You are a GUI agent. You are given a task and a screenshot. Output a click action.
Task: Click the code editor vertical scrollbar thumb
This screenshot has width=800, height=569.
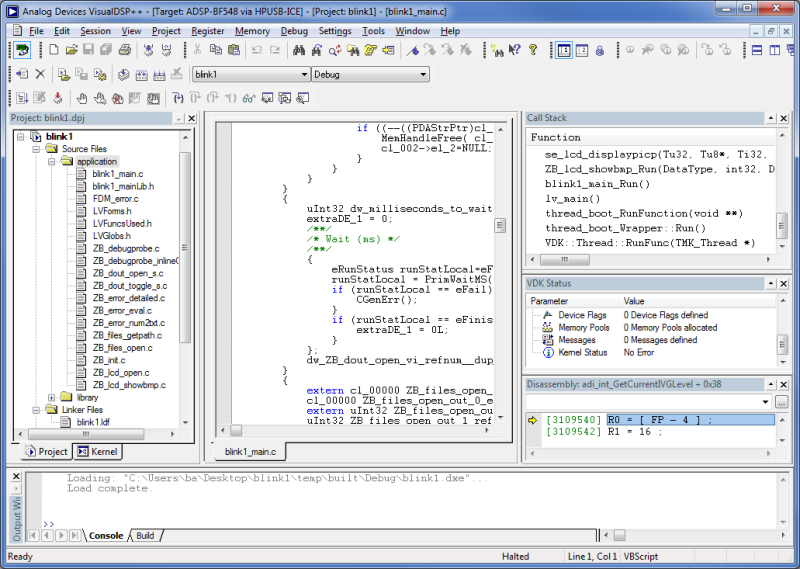pyautogui.click(x=500, y=225)
